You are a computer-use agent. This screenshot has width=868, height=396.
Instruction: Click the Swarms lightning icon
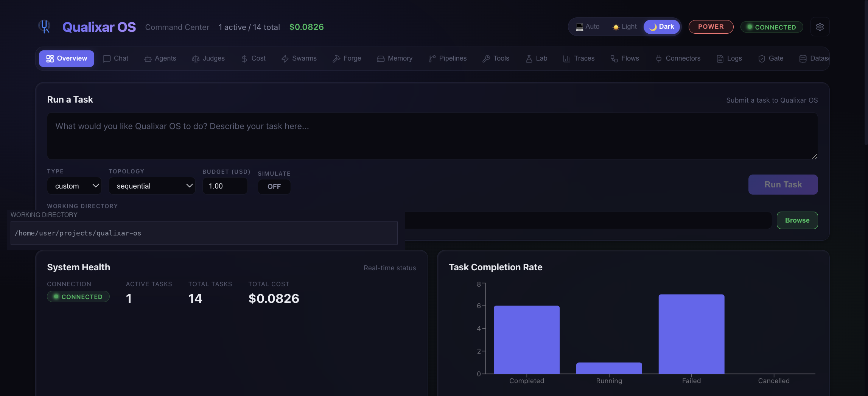285,59
